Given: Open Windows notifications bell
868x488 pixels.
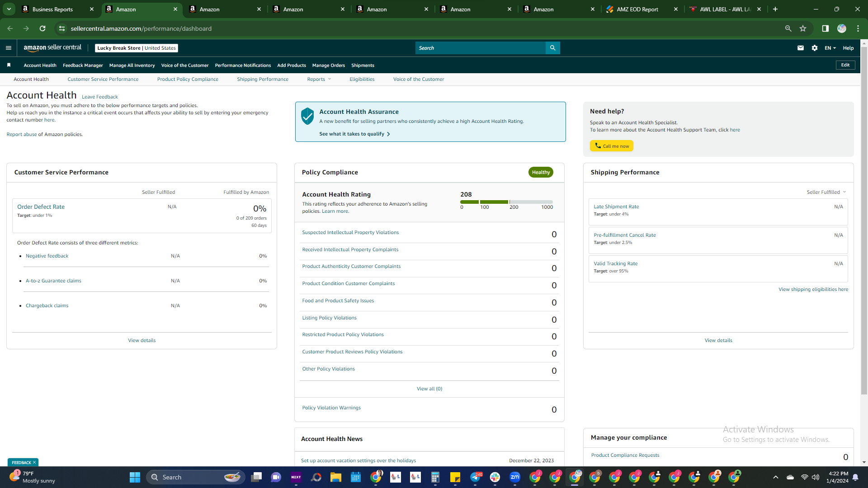Looking at the screenshot, I should [855, 477].
